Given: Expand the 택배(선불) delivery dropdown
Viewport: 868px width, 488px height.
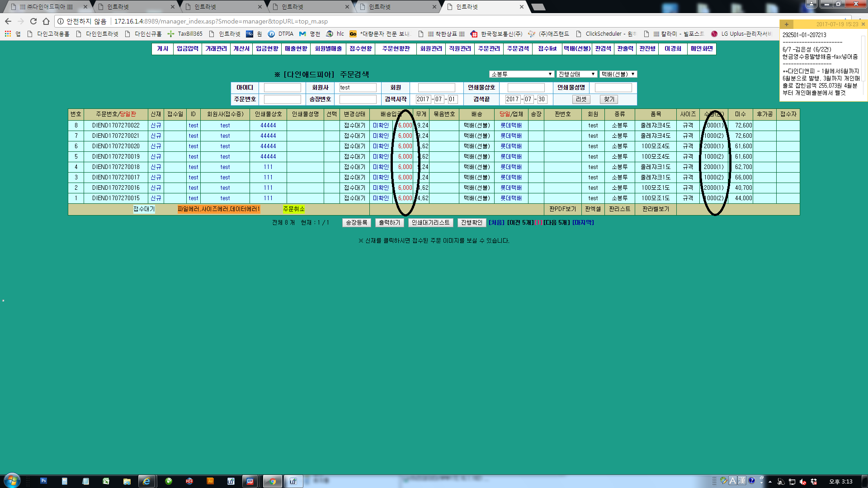Looking at the screenshot, I should 618,74.
